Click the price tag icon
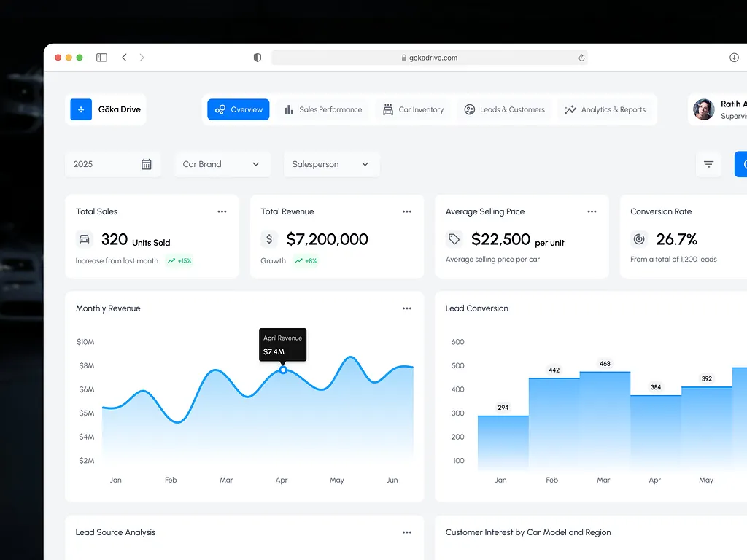Screen dimensions: 747x560 pos(454,239)
